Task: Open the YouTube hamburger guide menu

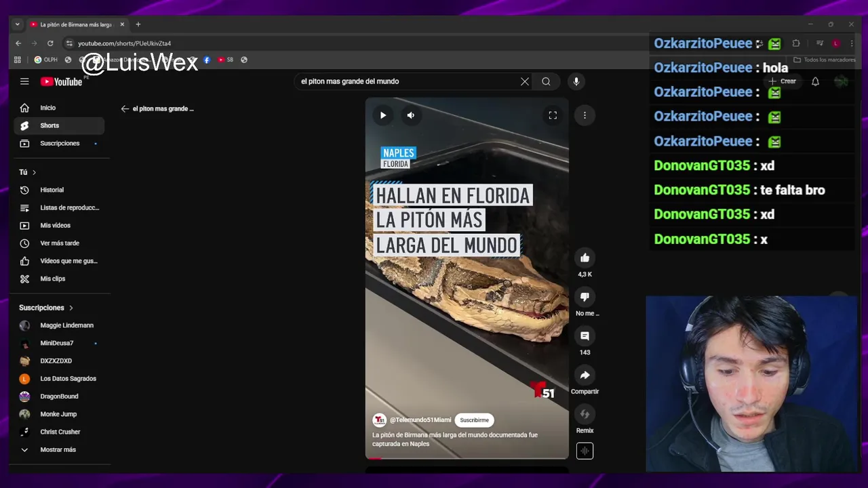Action: pos(24,81)
